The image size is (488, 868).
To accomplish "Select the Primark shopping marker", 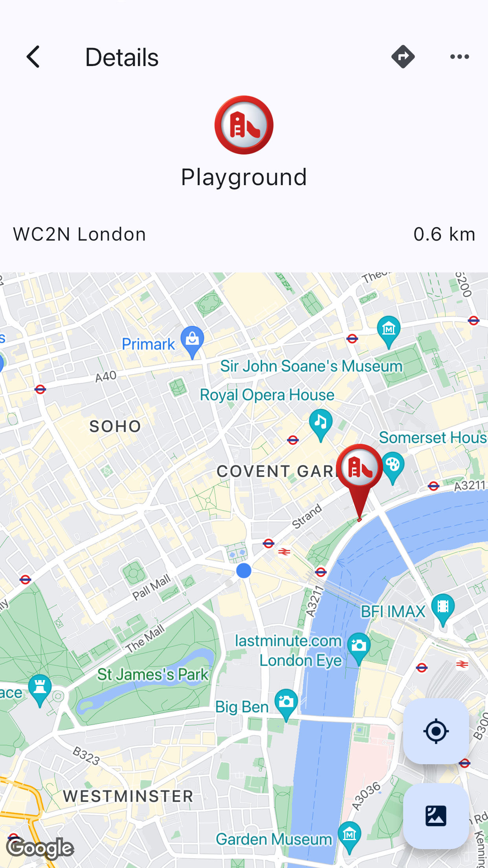I will pyautogui.click(x=192, y=342).
